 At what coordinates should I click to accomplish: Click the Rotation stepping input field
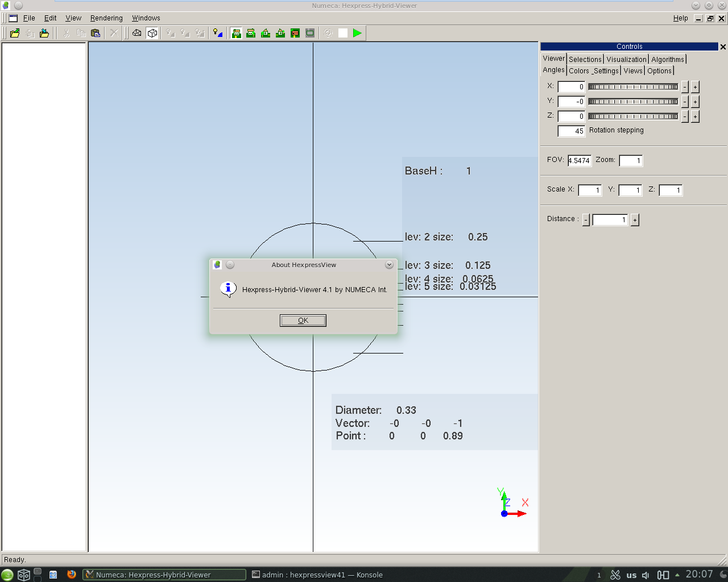click(x=571, y=131)
